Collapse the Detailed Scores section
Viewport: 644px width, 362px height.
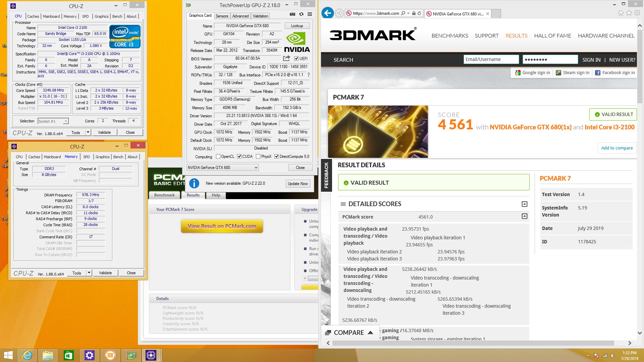tap(525, 204)
